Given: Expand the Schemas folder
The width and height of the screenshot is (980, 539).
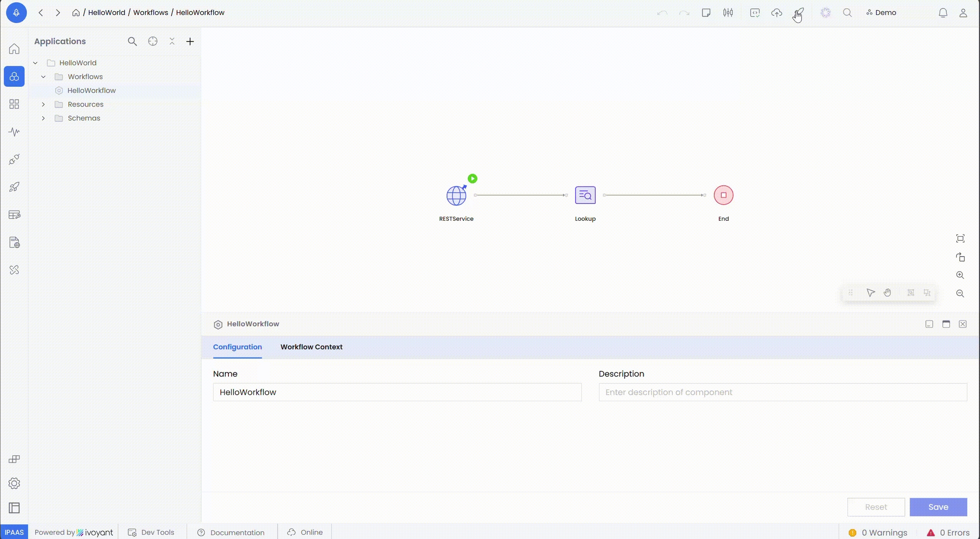Looking at the screenshot, I should coord(43,118).
